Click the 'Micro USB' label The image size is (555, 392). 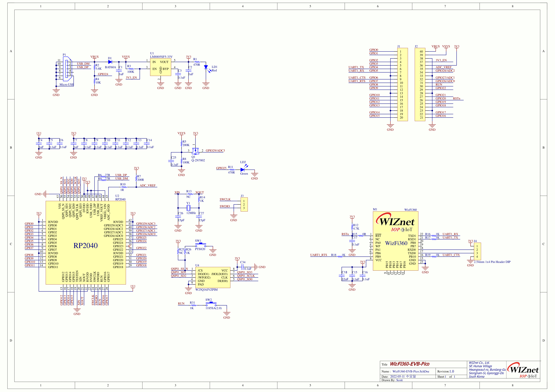(x=67, y=85)
